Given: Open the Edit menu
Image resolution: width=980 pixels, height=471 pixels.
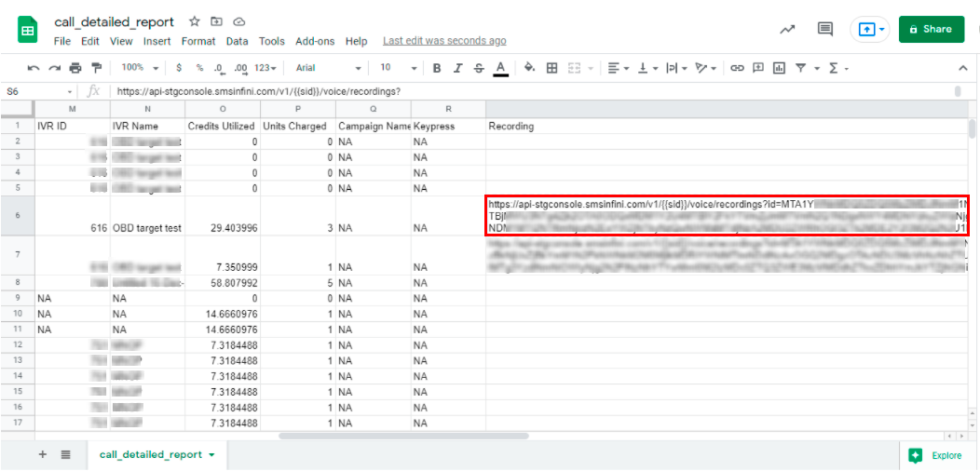Looking at the screenshot, I should 90,41.
